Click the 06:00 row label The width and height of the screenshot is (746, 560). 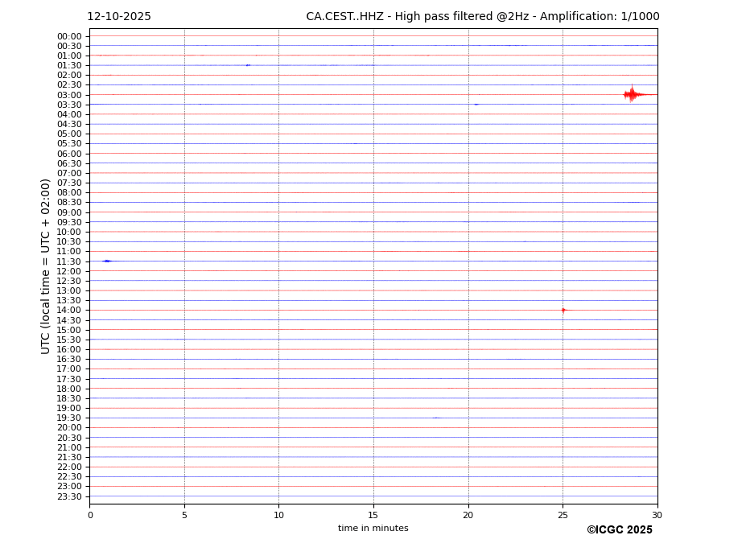pyautogui.click(x=69, y=154)
